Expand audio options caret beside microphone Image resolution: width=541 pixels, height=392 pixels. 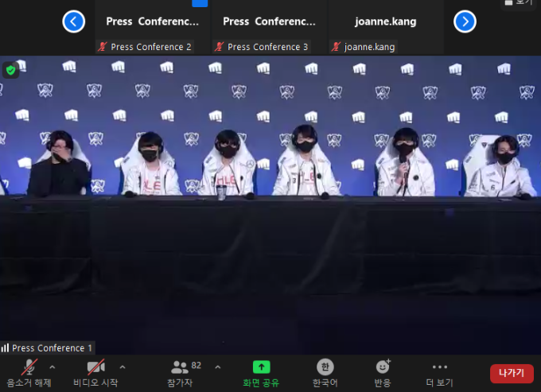(x=53, y=367)
